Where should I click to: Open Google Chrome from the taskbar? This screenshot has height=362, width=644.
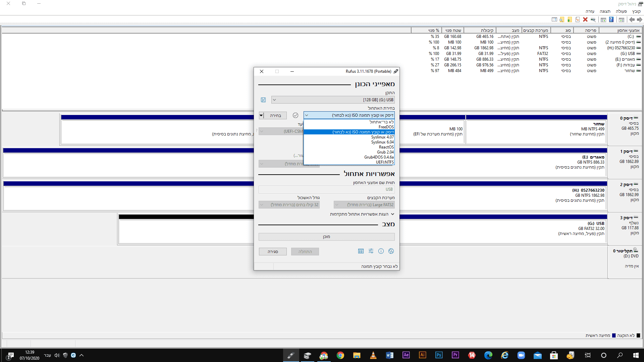coord(340,355)
